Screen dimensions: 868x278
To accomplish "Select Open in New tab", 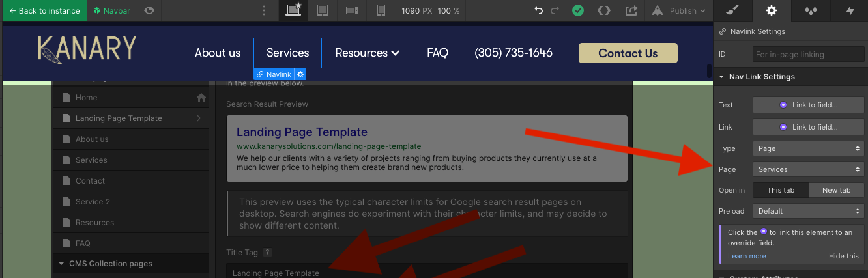I will [837, 190].
